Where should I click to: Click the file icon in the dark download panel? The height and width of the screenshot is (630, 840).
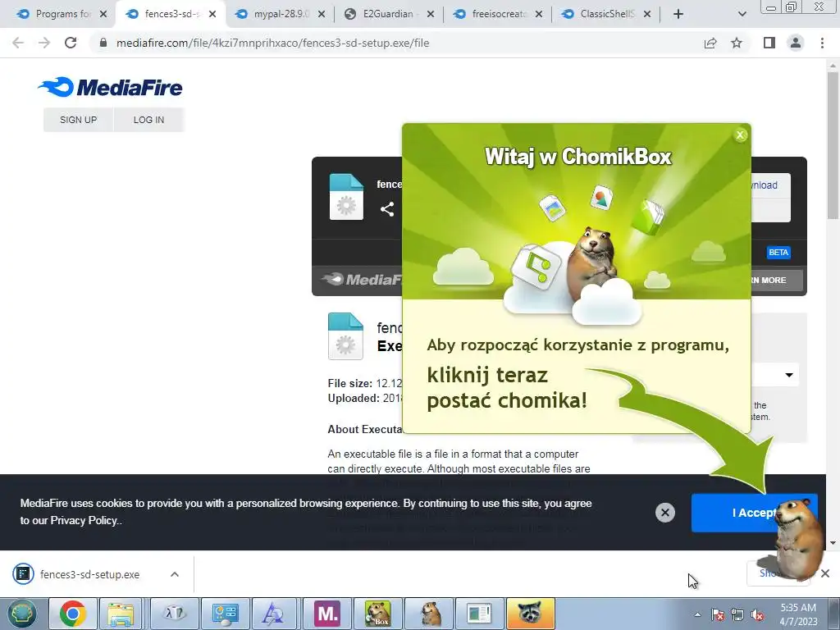point(346,197)
